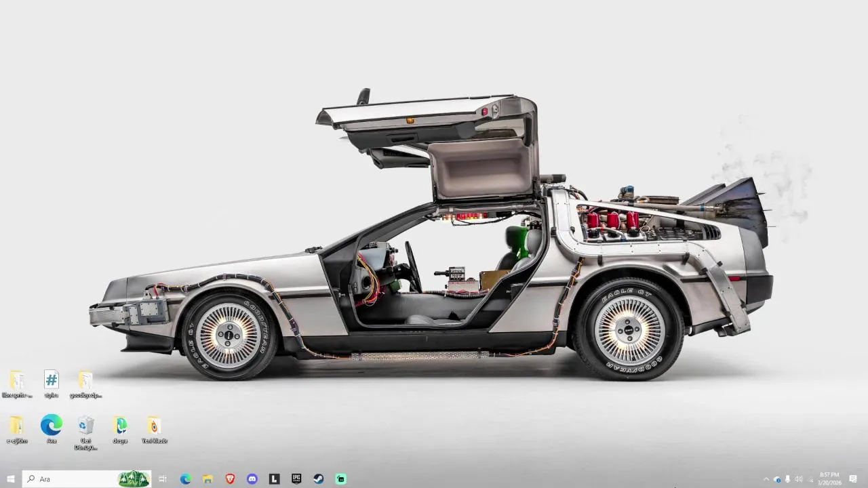
Task: Open the teal app icon after Steam
Action: [x=341, y=479]
